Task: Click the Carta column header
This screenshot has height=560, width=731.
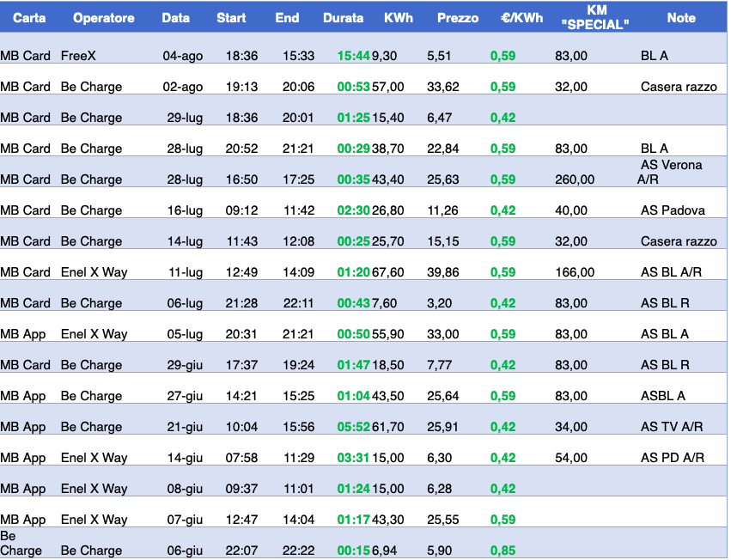Action: point(29,18)
